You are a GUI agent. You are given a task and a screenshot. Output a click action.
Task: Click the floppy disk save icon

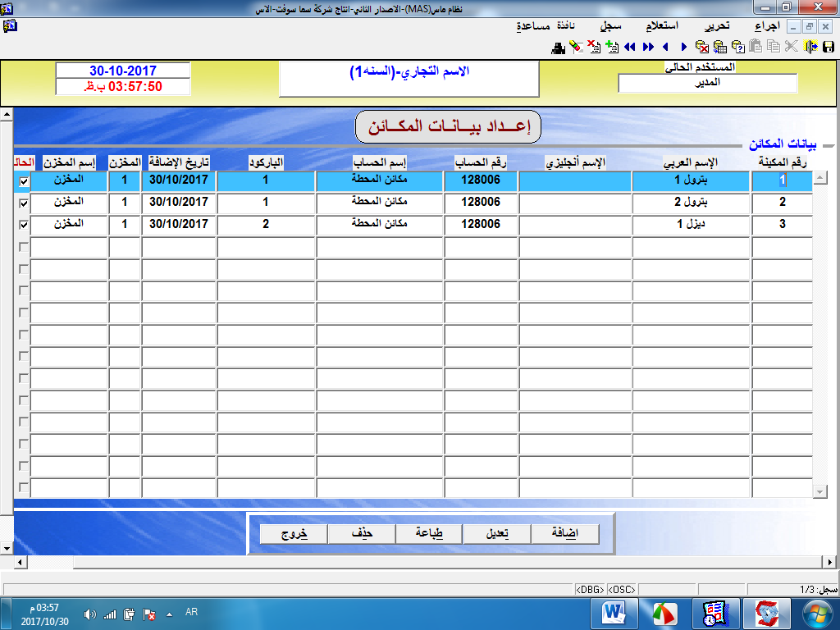click(828, 47)
